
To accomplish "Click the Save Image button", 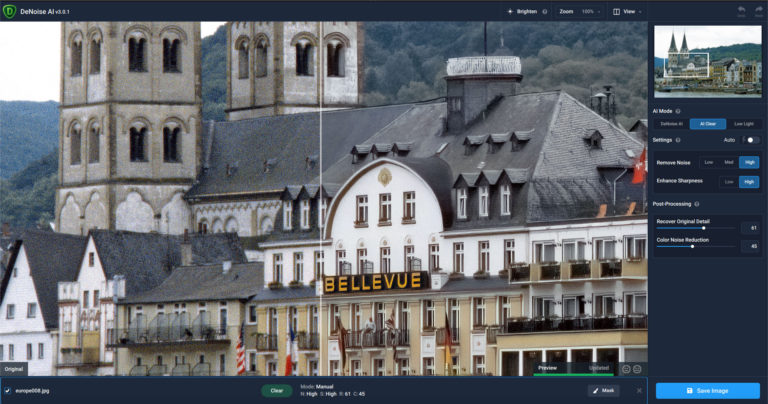I will click(x=707, y=390).
